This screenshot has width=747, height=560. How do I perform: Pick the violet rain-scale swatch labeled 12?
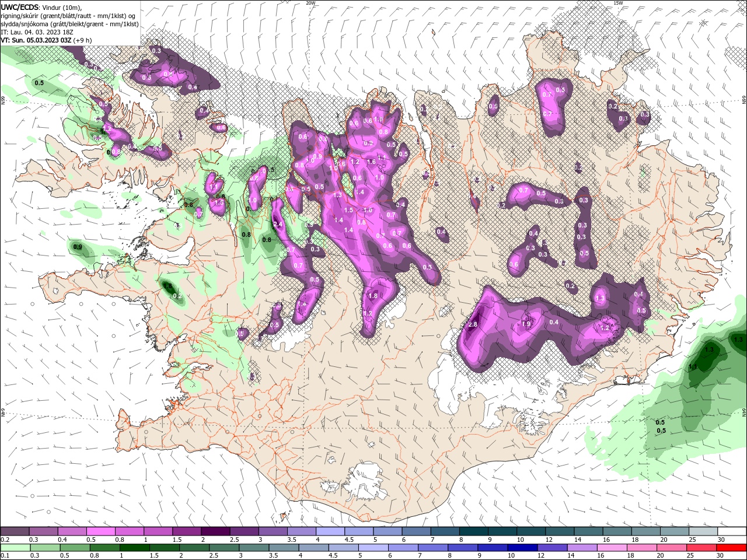(552, 548)
